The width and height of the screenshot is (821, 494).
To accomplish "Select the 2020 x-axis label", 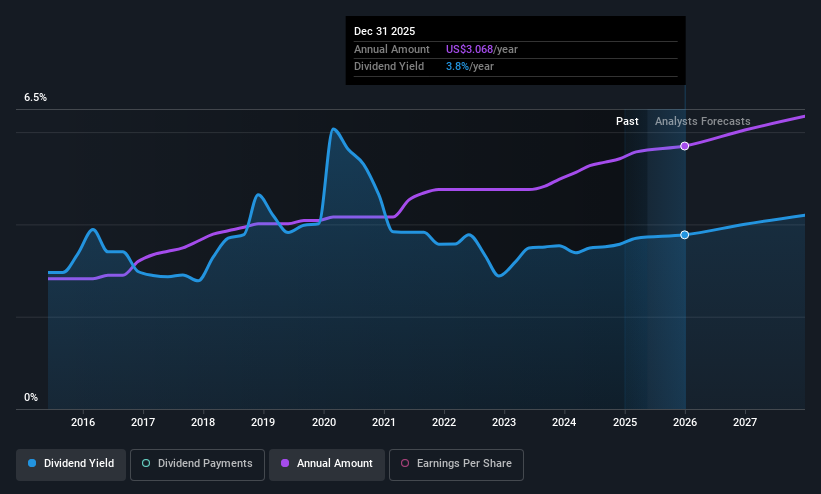I will click(x=324, y=422).
